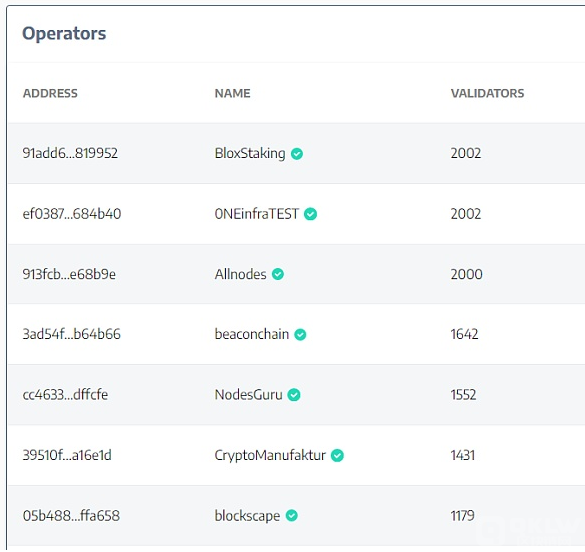The height and width of the screenshot is (552, 585).
Task: Open operator address 913fcb...e68b9e
Action: [69, 275]
